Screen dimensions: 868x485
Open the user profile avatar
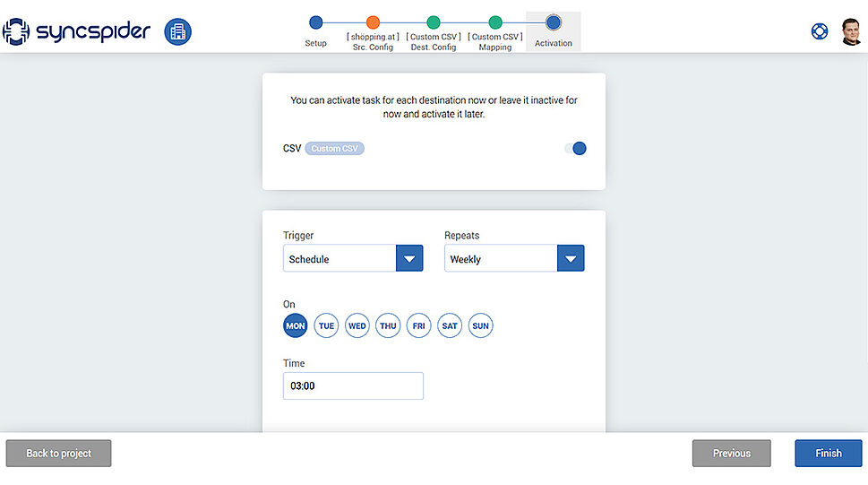[851, 31]
